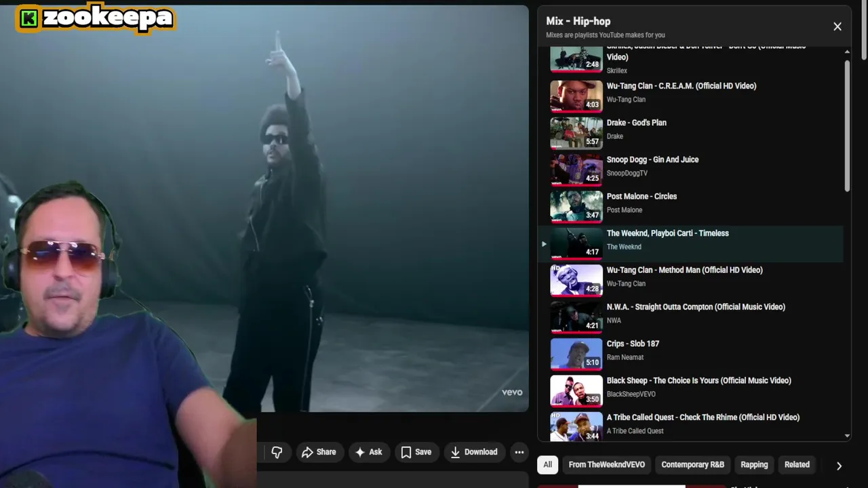Open A Tribe Called Quest - Check The Rhime

pyautogui.click(x=703, y=417)
